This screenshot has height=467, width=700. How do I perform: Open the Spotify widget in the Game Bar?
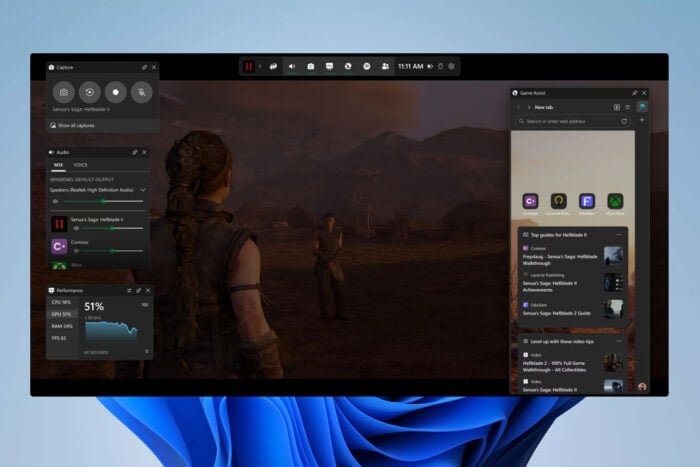click(367, 67)
